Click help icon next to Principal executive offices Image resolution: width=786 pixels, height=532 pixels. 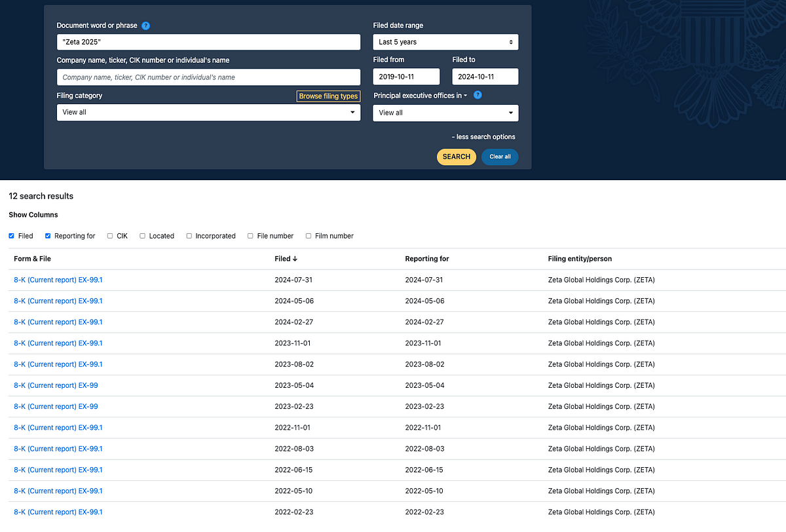tap(477, 95)
